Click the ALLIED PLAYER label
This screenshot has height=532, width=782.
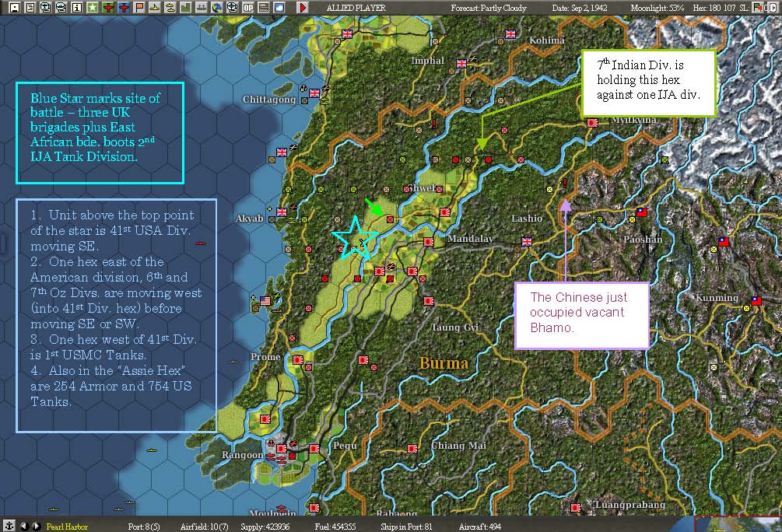click(x=356, y=8)
